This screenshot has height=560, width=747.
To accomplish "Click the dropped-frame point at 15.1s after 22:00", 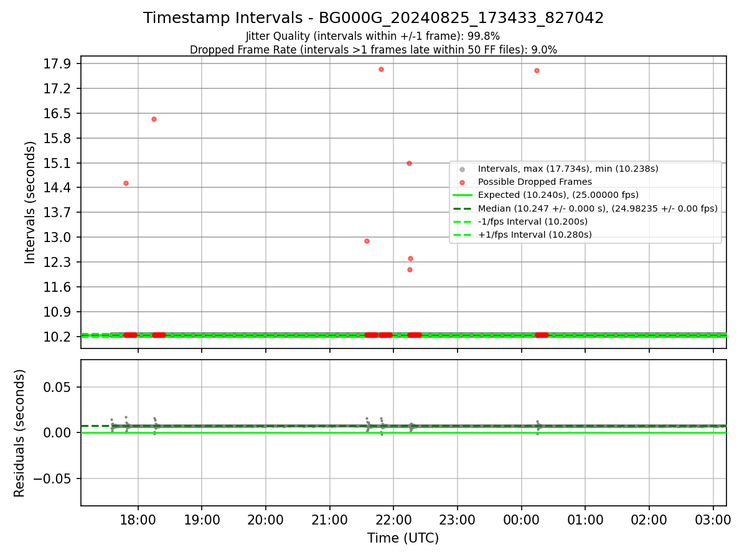I will pyautogui.click(x=409, y=163).
